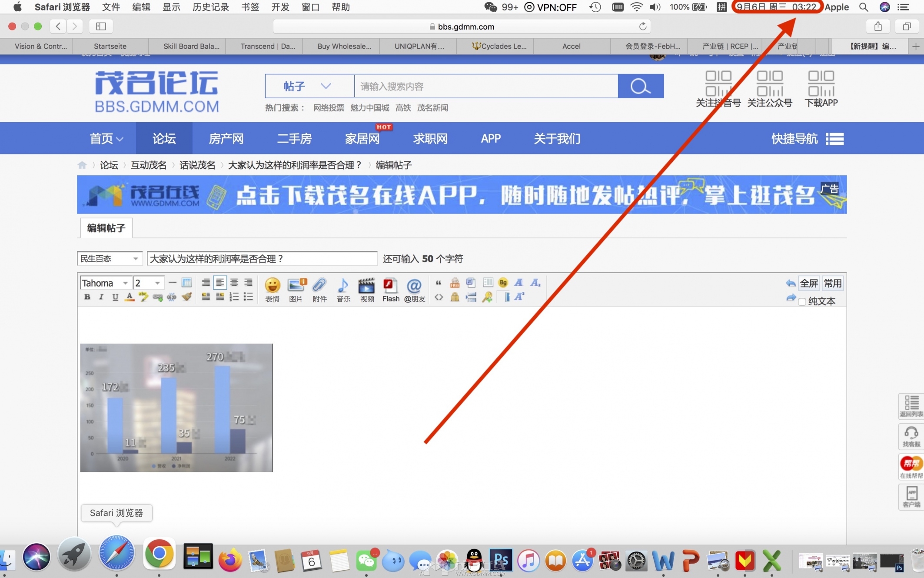Enable the 纯文本 plain text checkbox
This screenshot has width=924, height=578.
pyautogui.click(x=802, y=301)
